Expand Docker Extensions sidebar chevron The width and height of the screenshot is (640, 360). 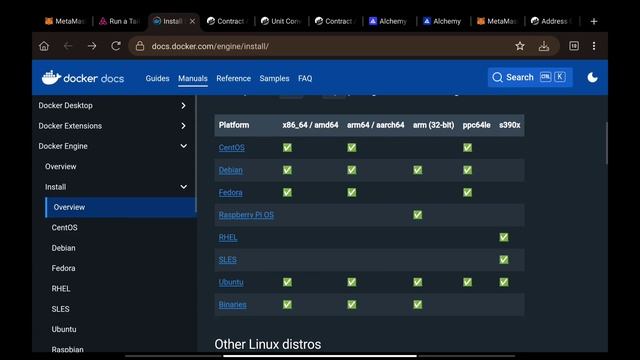(183, 126)
